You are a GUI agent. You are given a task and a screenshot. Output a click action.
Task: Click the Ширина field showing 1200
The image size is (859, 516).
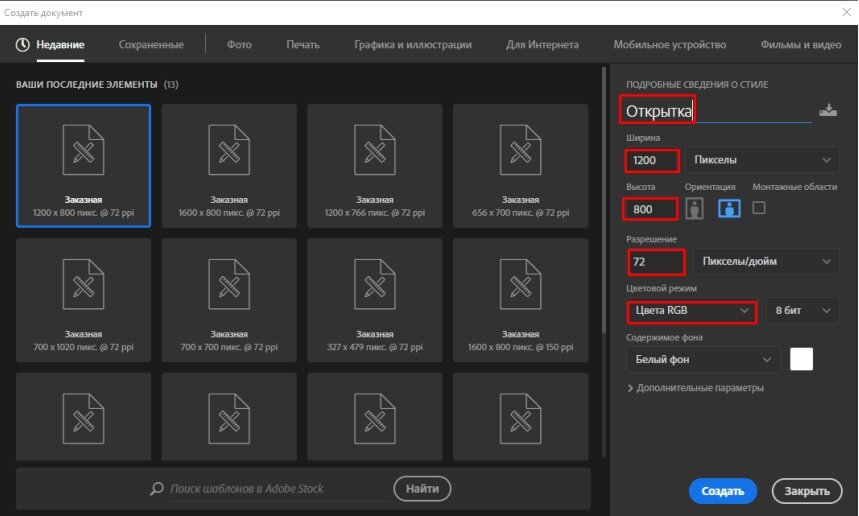coord(652,160)
